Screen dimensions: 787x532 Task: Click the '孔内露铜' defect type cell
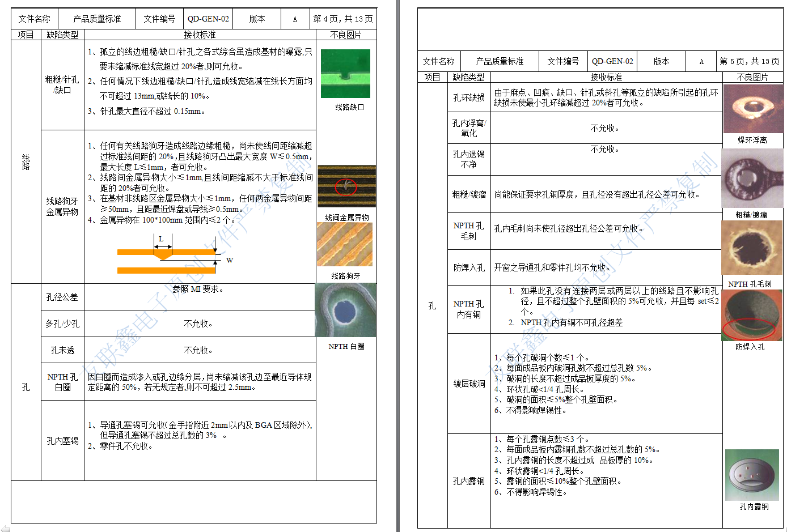pyautogui.click(x=469, y=481)
